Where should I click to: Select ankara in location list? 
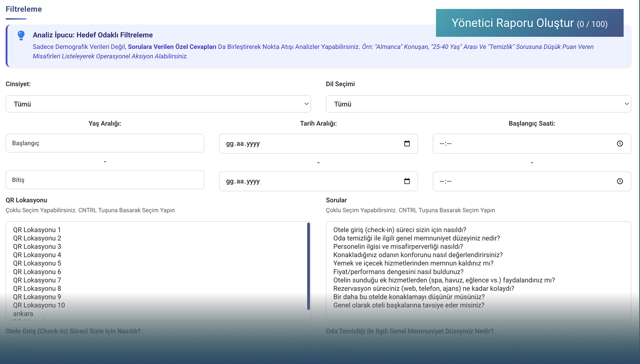(x=23, y=314)
